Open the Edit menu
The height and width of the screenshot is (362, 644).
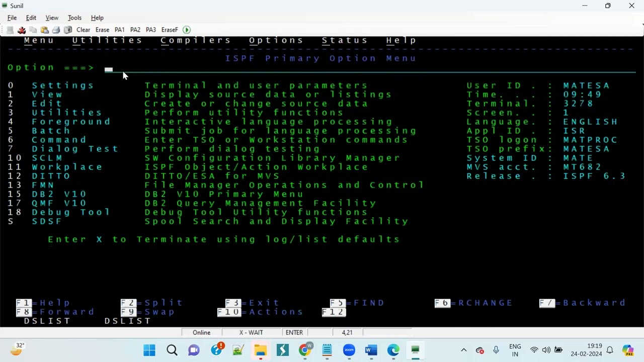point(31,18)
